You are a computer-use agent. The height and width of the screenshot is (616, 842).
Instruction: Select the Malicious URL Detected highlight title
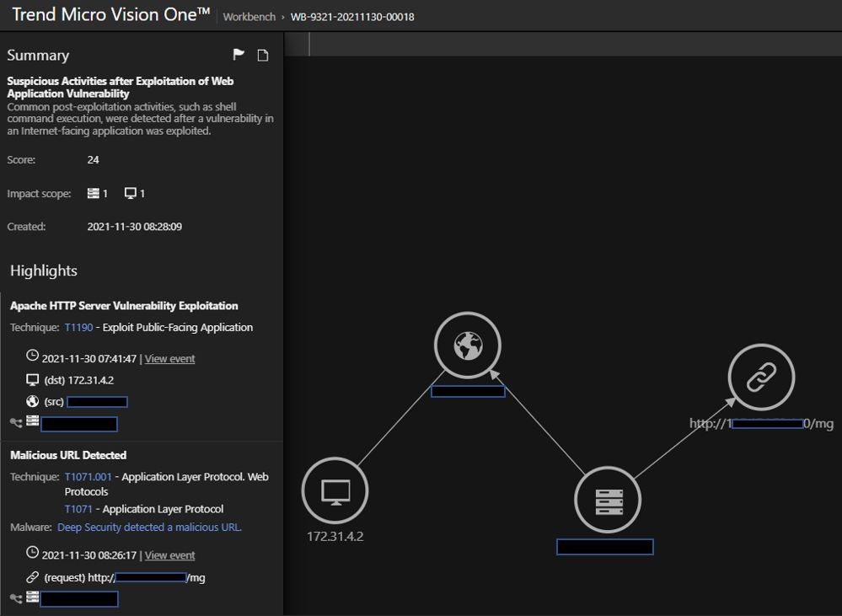tap(68, 455)
